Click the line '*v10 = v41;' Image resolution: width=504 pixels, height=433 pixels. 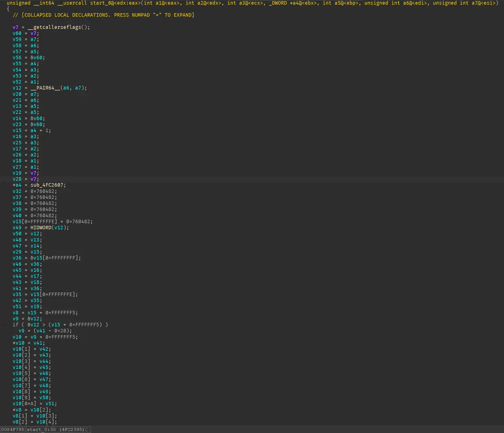coord(29,343)
